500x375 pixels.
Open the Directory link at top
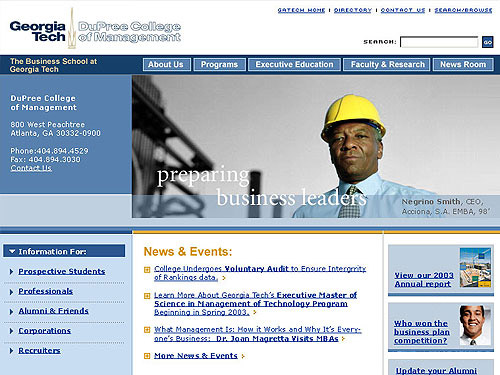[x=353, y=10]
